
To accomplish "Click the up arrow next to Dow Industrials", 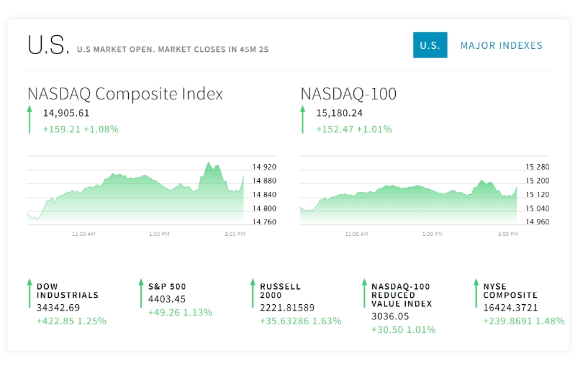I will [29, 293].
